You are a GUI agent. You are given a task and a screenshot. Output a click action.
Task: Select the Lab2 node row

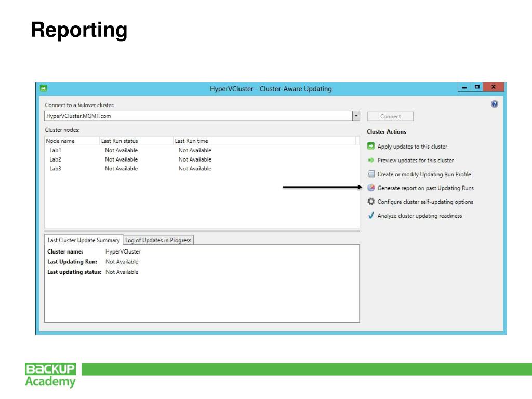(202, 159)
